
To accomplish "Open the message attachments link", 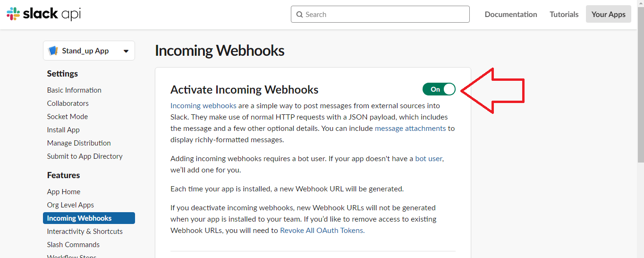I will pyautogui.click(x=410, y=128).
